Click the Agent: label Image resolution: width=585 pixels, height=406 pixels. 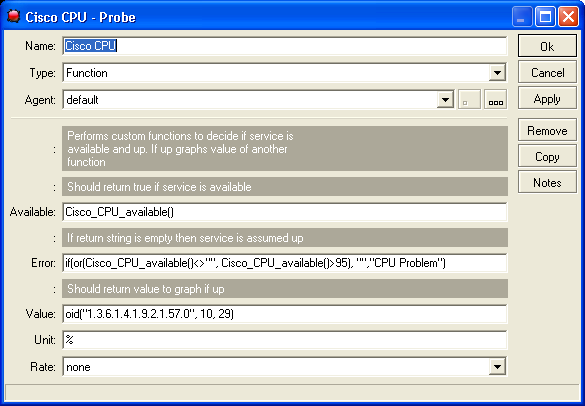click(x=40, y=100)
